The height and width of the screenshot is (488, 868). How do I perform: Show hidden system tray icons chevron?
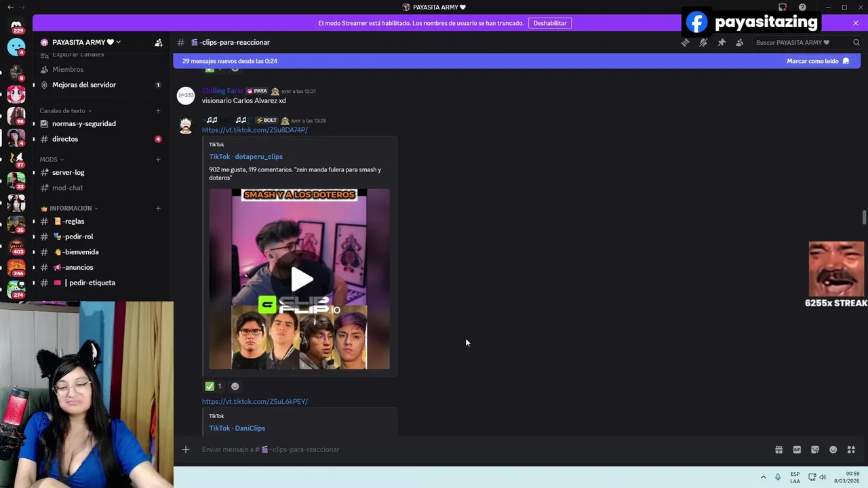point(763,477)
